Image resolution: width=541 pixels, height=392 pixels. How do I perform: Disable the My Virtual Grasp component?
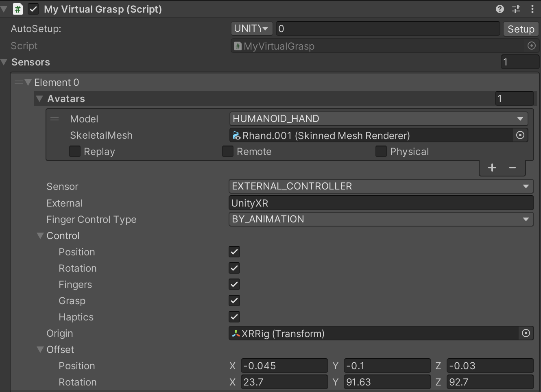coord(33,9)
